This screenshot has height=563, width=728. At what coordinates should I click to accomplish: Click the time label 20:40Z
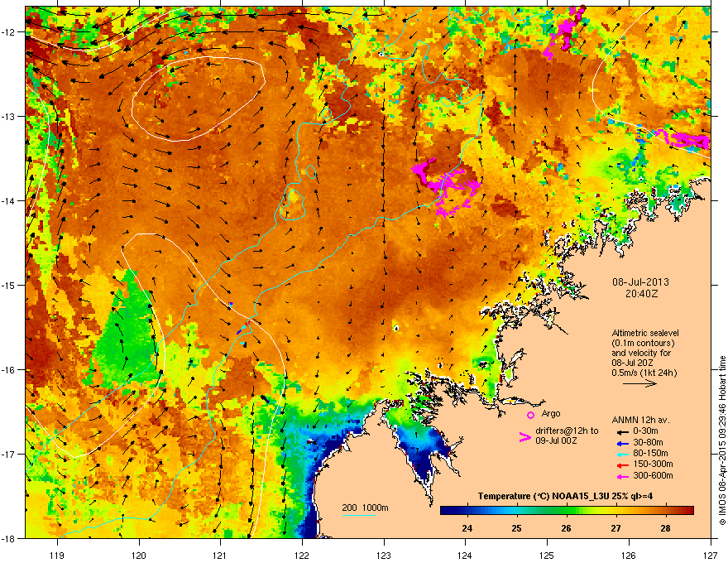[x=641, y=294]
